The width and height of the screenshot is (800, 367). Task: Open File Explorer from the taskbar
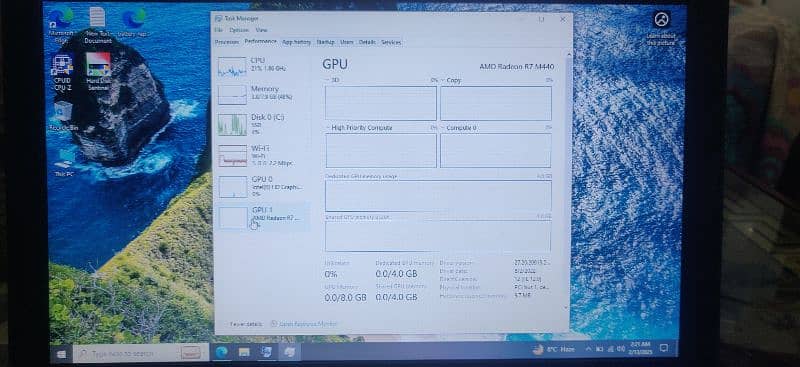click(244, 352)
